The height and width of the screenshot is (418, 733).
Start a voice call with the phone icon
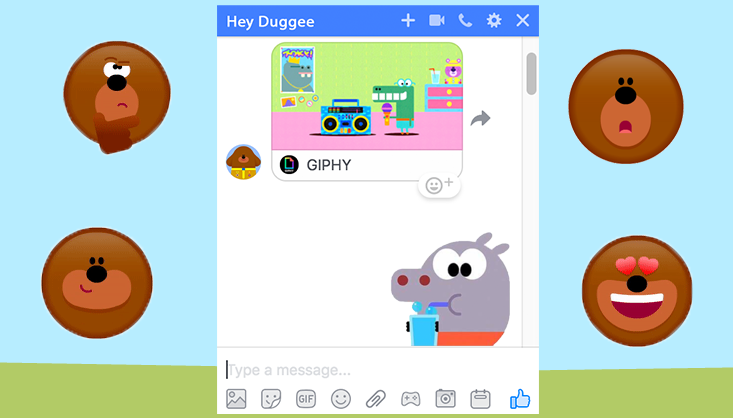pos(465,21)
